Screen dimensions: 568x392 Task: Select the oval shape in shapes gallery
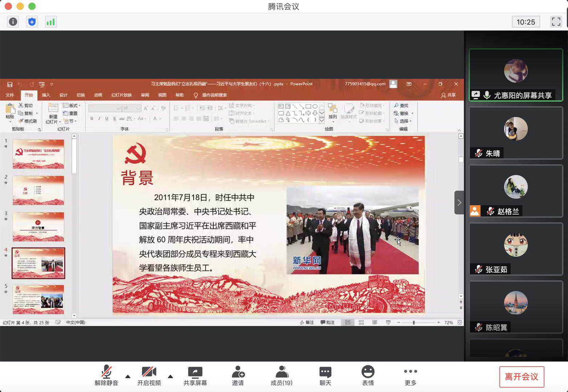point(315,106)
